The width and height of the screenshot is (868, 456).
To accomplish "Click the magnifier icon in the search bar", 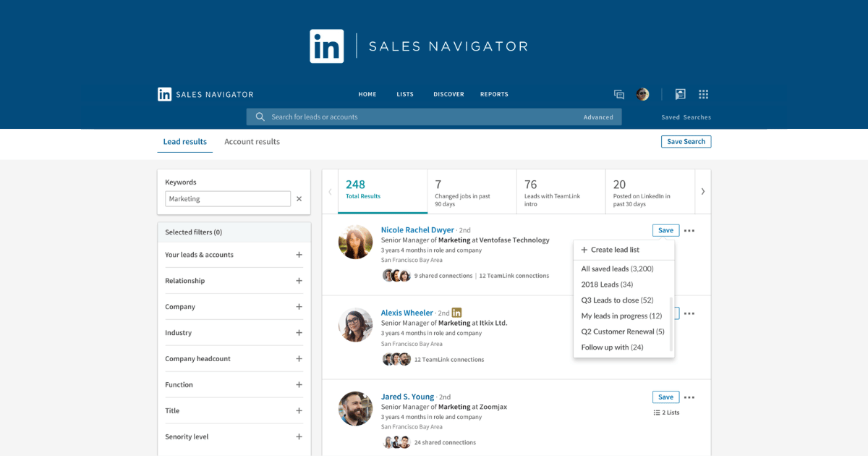I will (x=260, y=117).
